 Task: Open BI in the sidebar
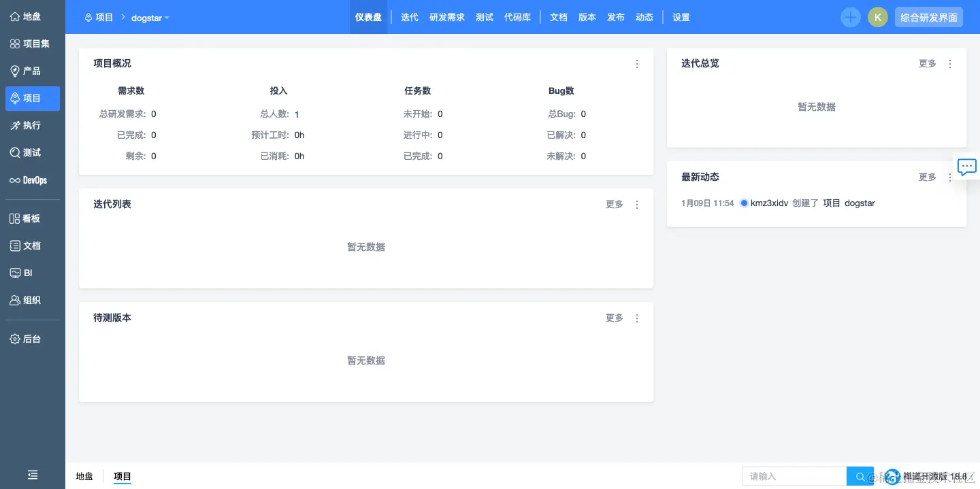click(x=32, y=273)
